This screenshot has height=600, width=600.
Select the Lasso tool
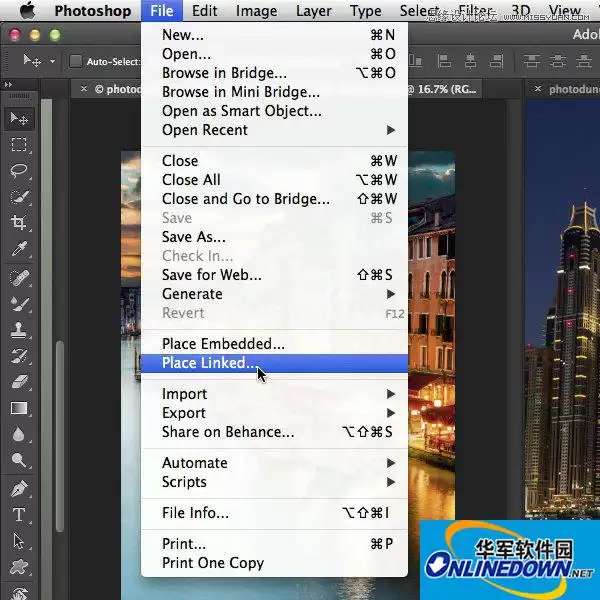coord(19,170)
